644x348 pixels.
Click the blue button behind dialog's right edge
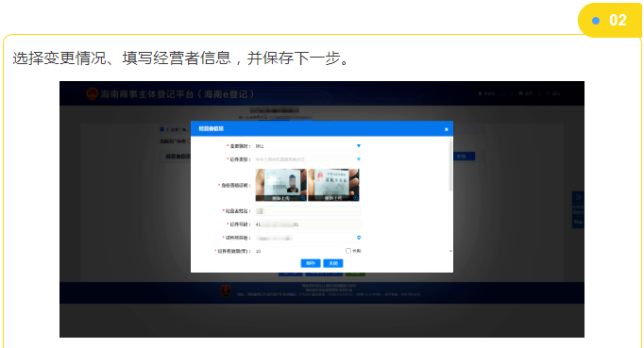(464, 157)
